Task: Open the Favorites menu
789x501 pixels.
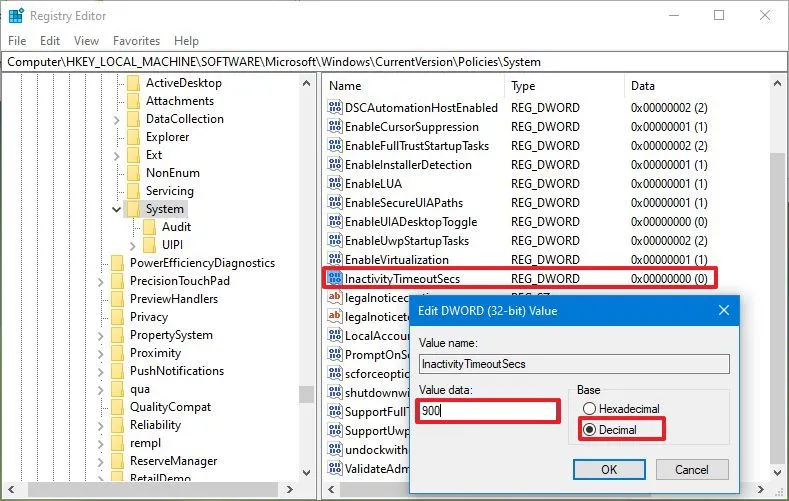Action: [x=136, y=41]
